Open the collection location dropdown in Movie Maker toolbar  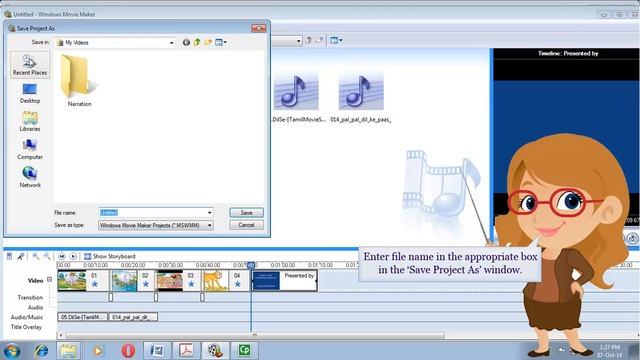point(298,41)
